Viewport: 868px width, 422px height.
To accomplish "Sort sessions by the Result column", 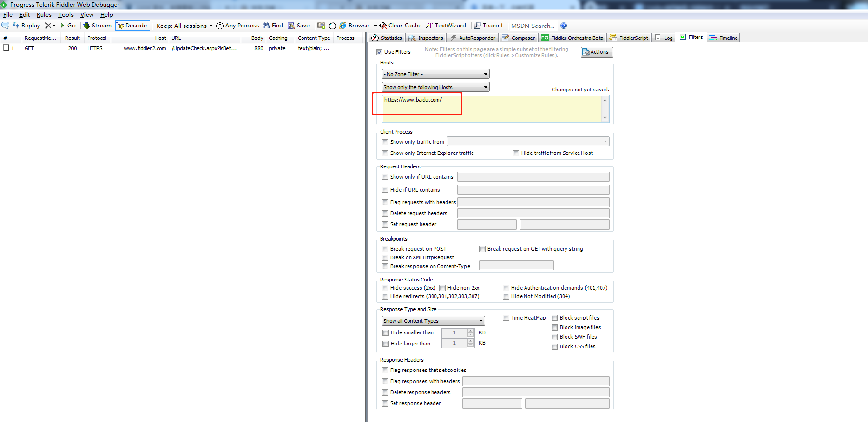I will [x=72, y=38].
